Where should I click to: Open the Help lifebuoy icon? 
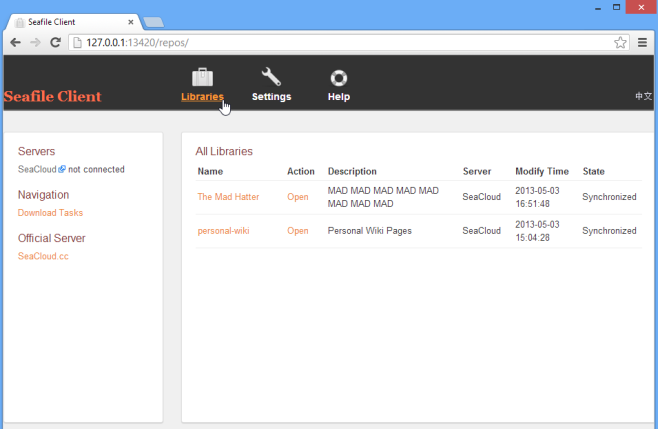coord(339,78)
